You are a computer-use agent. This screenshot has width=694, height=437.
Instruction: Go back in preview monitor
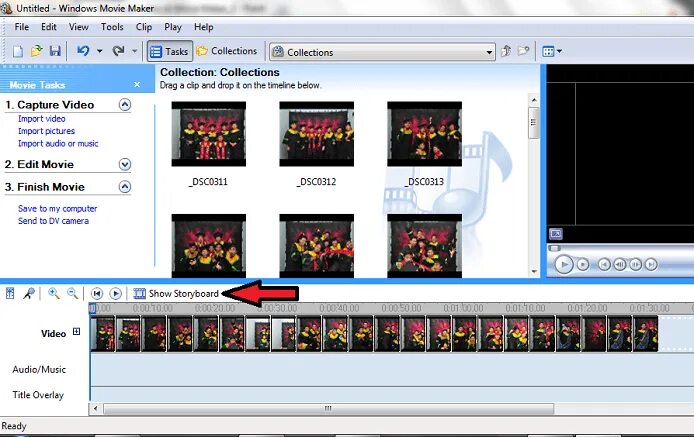click(604, 265)
